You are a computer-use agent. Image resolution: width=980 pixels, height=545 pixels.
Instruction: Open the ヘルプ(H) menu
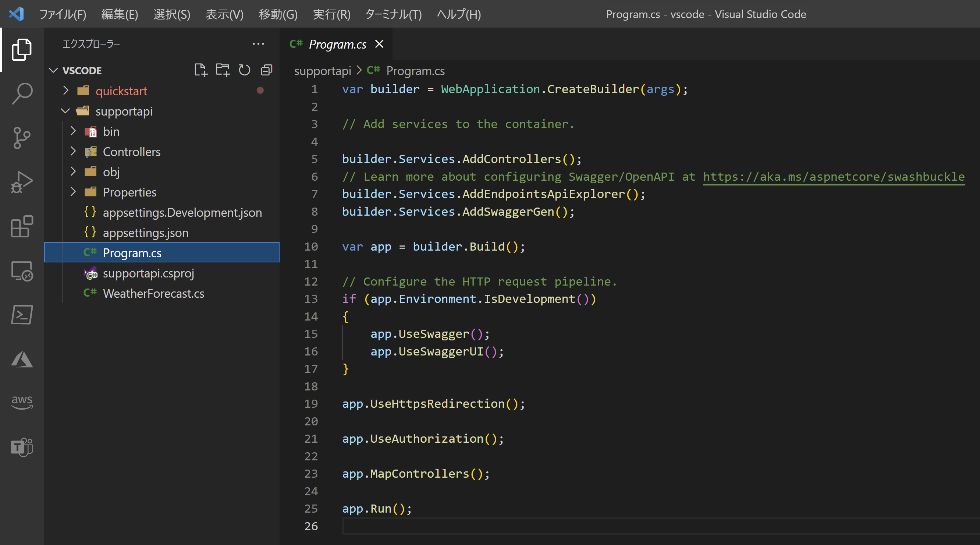point(459,14)
